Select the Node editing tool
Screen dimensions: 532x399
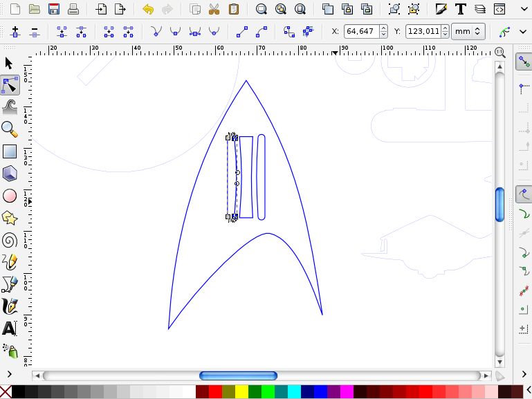(10, 86)
